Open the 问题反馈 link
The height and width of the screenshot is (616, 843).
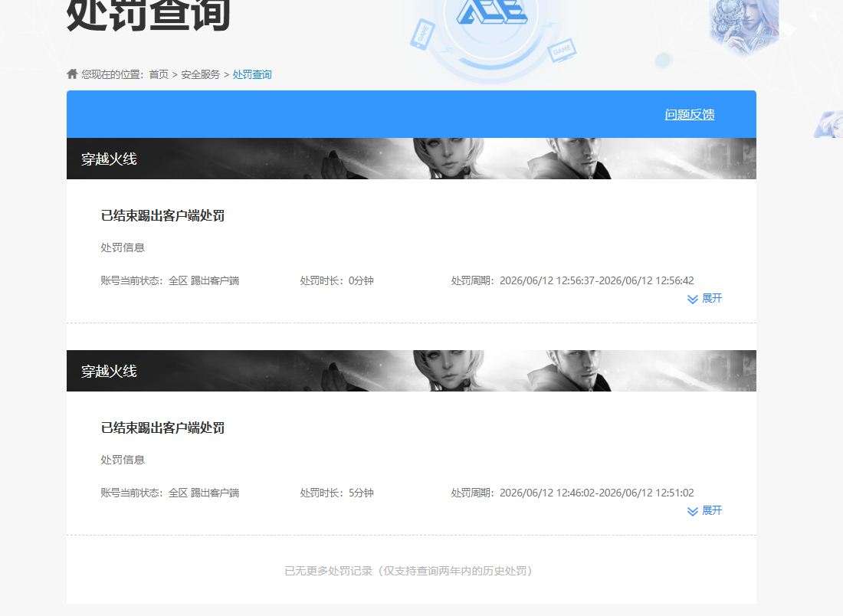pos(690,114)
